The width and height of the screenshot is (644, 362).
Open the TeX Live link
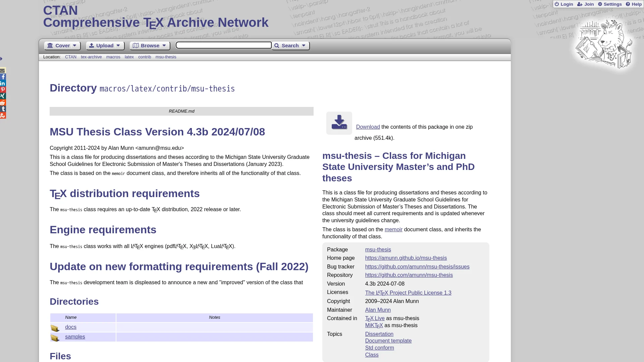tap(375, 318)
